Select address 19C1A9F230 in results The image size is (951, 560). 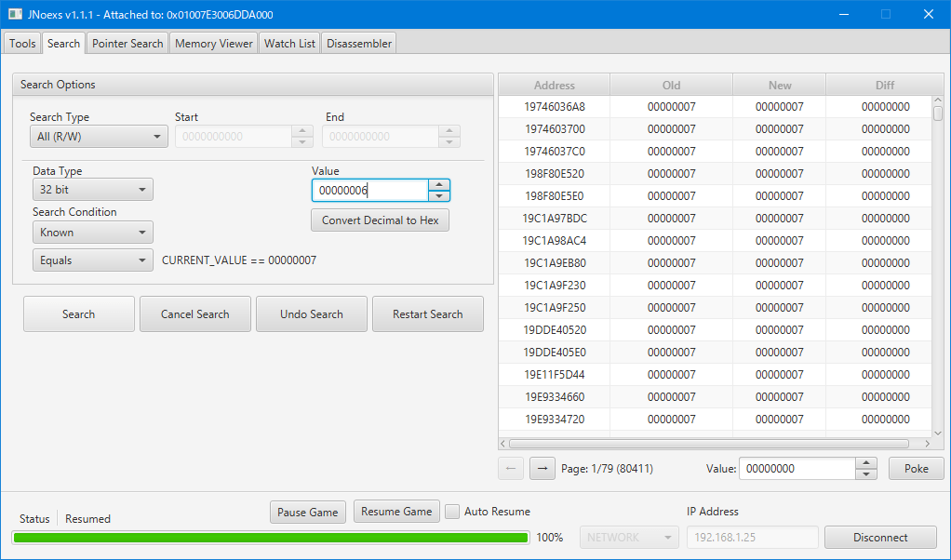point(555,286)
